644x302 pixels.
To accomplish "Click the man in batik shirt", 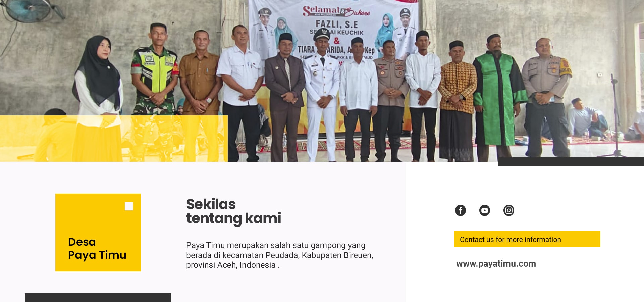I will pyautogui.click(x=458, y=101).
